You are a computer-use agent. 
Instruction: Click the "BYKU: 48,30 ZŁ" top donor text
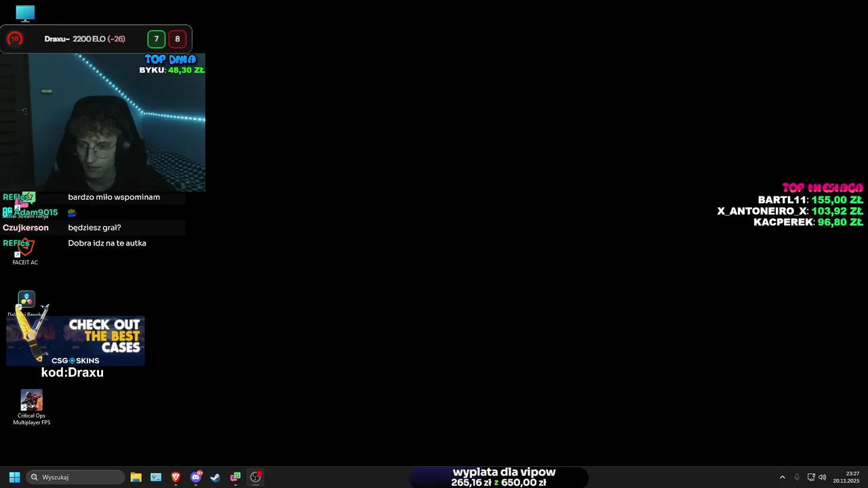pyautogui.click(x=172, y=70)
